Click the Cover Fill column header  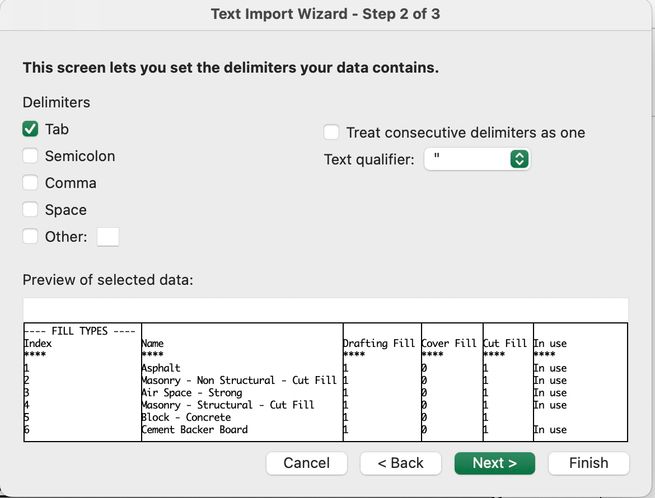pos(449,343)
